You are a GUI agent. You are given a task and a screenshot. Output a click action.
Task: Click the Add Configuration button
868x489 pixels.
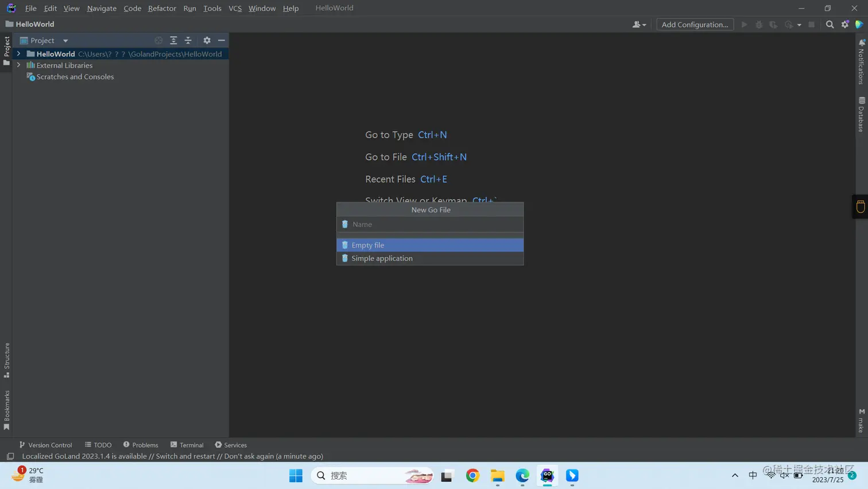click(695, 25)
